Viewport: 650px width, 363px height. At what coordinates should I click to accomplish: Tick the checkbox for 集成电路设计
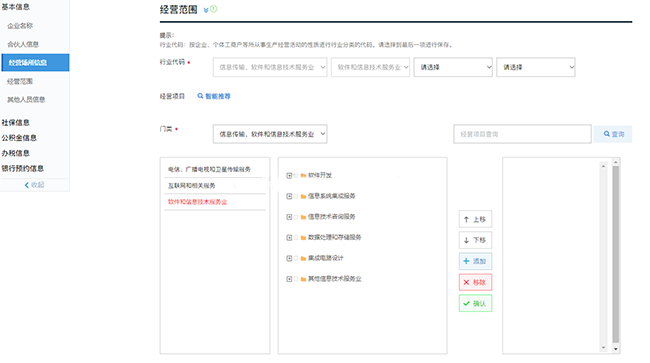point(296,258)
